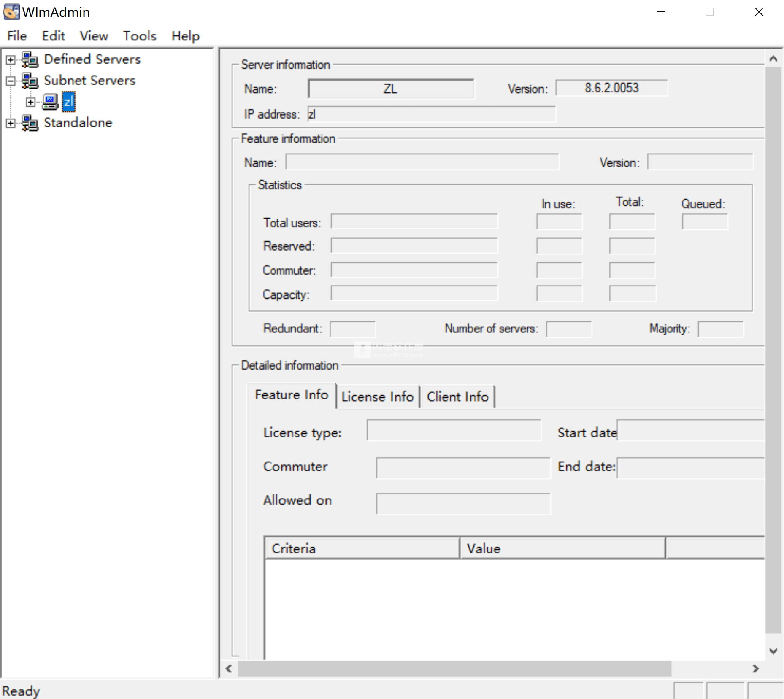Click the IP address field
This screenshot has height=699, width=784.
pos(432,114)
